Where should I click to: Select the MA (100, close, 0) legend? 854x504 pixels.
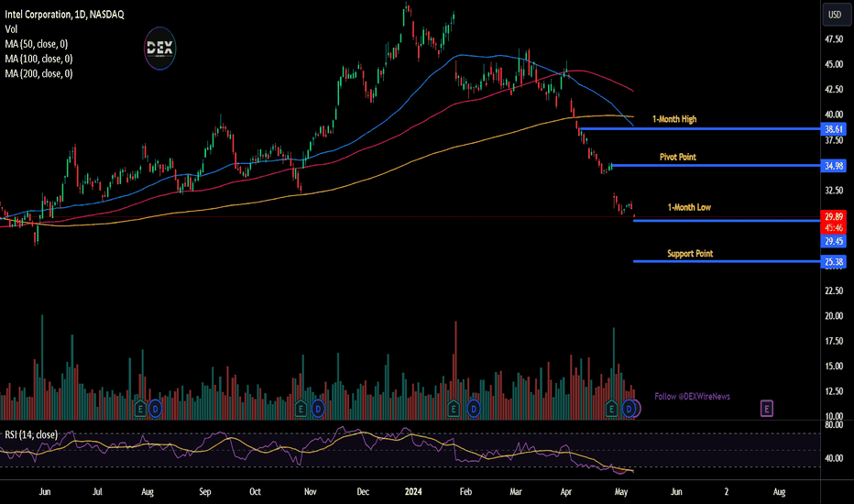(38, 59)
